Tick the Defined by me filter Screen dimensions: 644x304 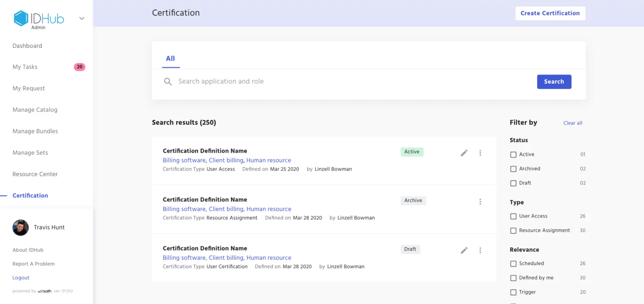pos(513,278)
